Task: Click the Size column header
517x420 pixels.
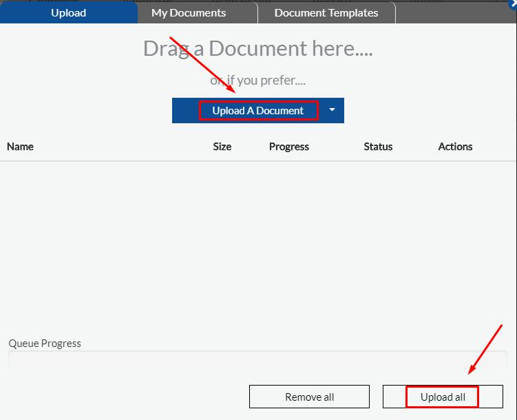Action: coord(222,147)
